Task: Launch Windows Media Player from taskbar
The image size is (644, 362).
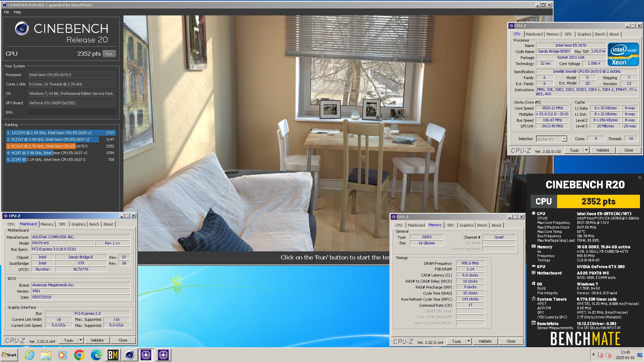Action: coord(62,355)
